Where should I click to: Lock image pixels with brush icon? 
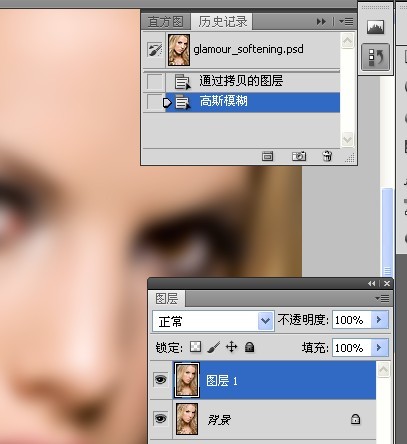click(x=214, y=347)
